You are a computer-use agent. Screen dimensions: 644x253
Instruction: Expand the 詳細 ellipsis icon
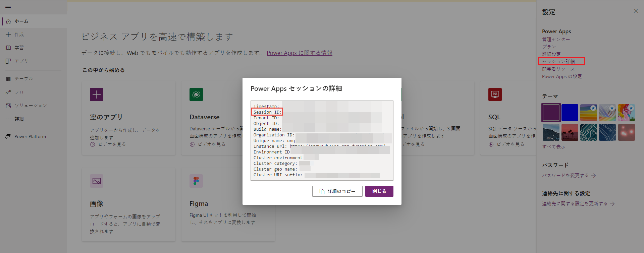pyautogui.click(x=8, y=119)
